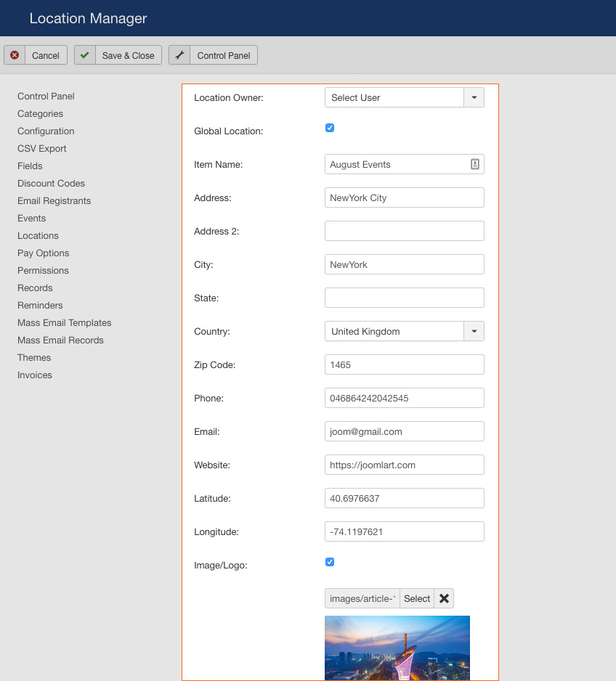
Task: Go to Discount Codes
Action: [52, 183]
